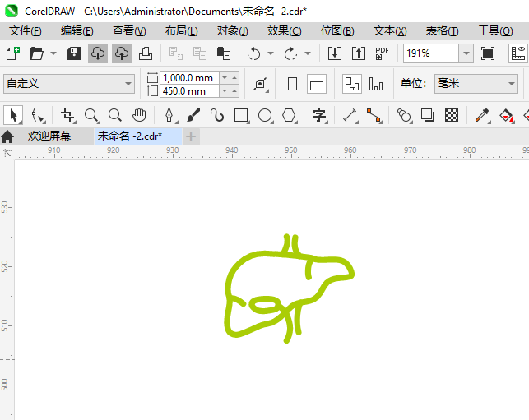This screenshot has width=529, height=420.
Task: Toggle the rulers display icon
Action: pos(518,53)
